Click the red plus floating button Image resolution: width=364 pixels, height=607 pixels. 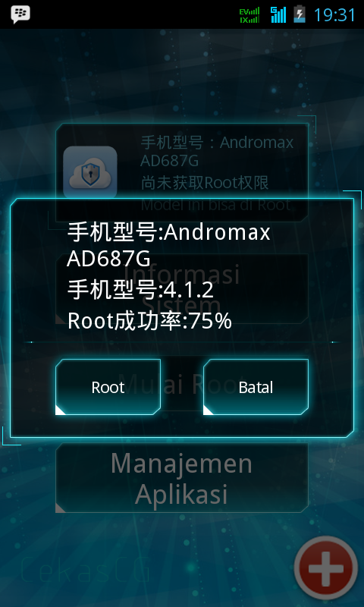(x=326, y=568)
